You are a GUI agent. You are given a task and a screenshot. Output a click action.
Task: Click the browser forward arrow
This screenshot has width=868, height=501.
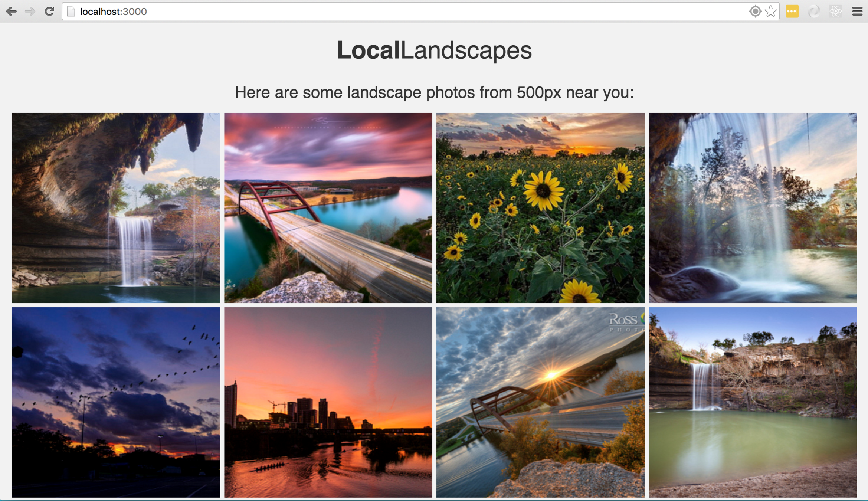[x=30, y=12]
